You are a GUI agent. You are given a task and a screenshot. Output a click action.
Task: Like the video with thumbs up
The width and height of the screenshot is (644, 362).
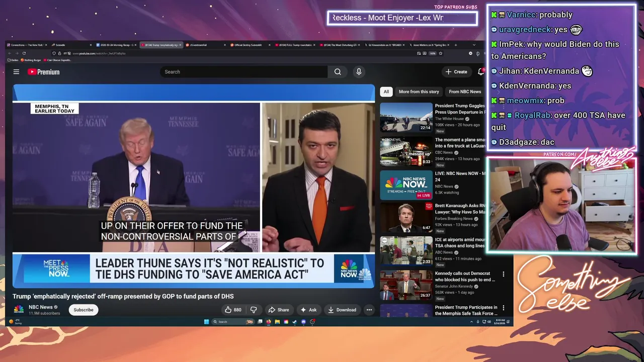[233, 310]
